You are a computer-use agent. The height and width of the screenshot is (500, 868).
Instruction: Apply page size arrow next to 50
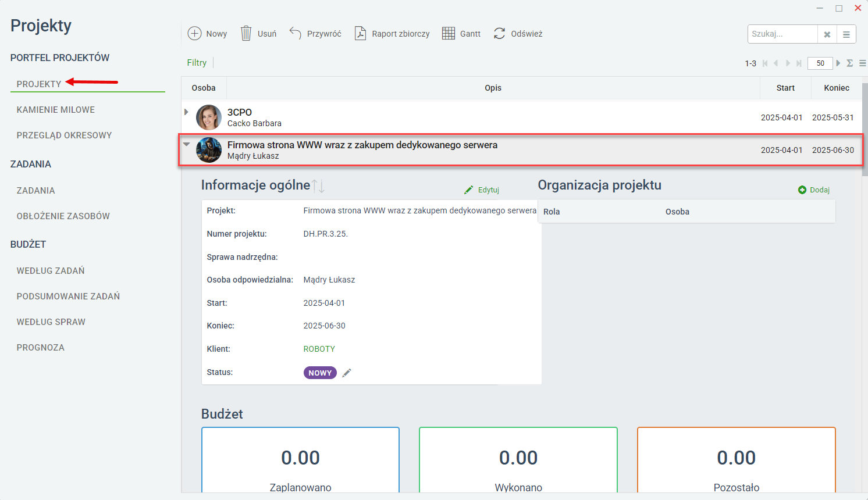838,63
